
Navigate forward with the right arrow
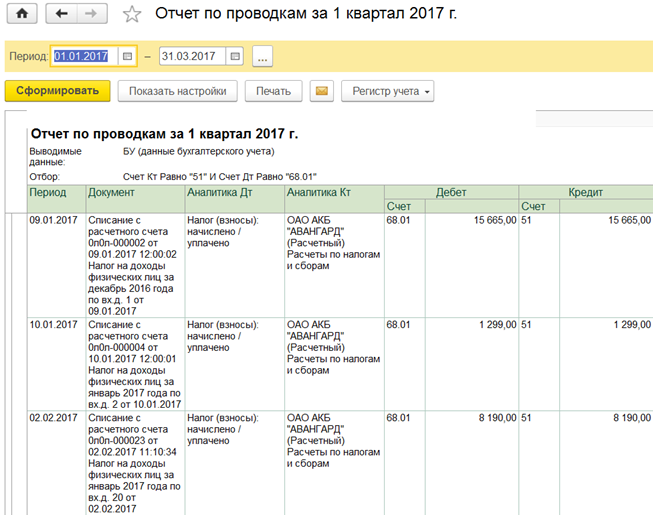[92, 13]
